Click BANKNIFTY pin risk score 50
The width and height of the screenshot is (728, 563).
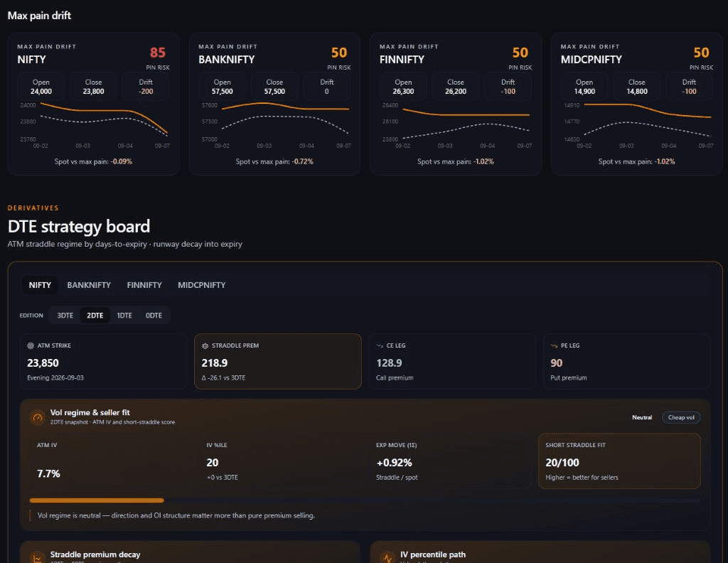coord(339,53)
